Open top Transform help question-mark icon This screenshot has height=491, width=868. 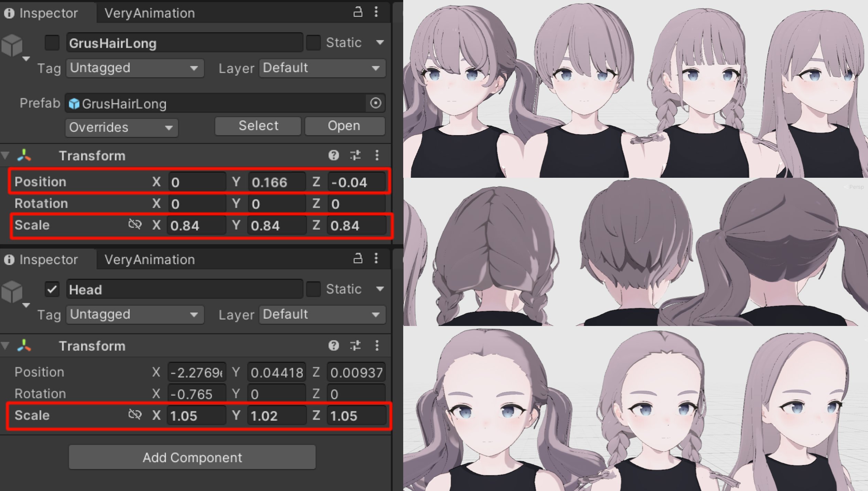coord(333,155)
